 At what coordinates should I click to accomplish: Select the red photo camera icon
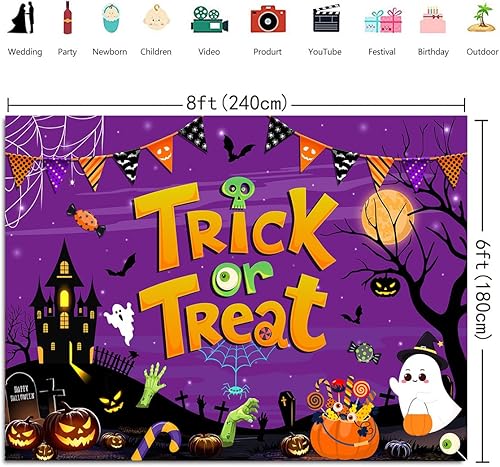(268, 19)
